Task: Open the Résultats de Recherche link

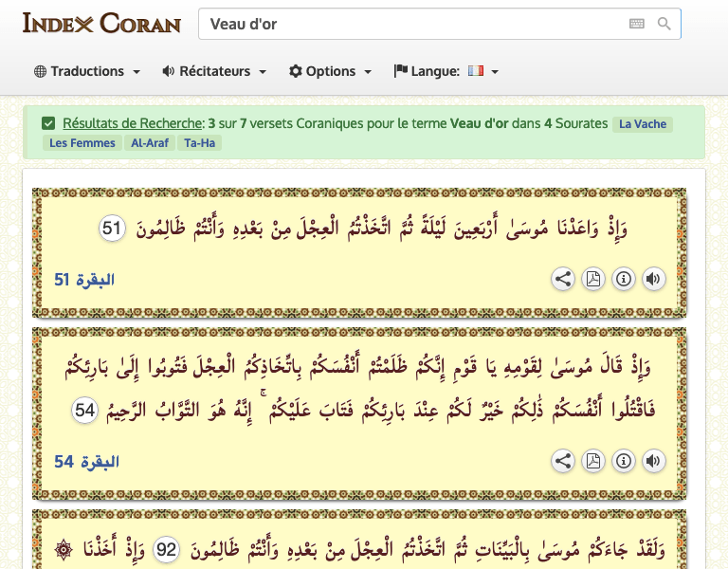Action: click(x=133, y=123)
